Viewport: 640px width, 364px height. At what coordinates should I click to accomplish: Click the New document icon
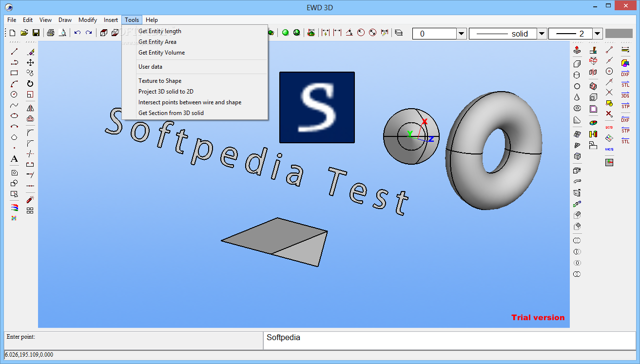(x=13, y=33)
